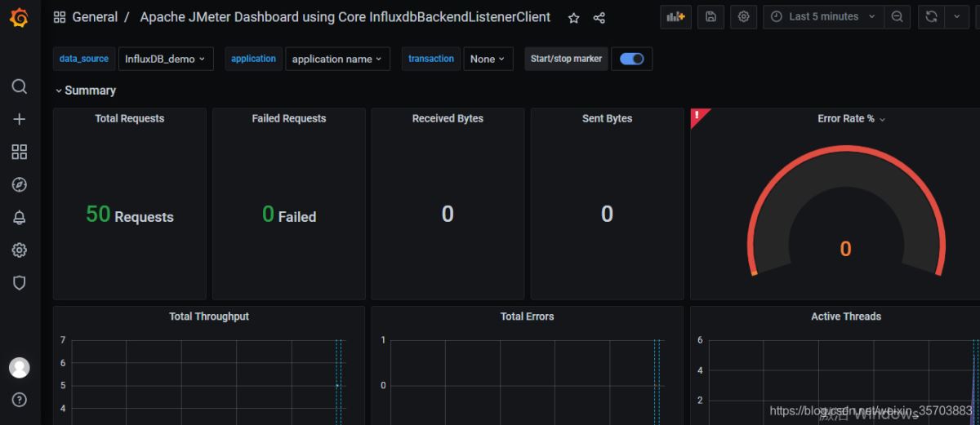Click the Add panel button

(x=675, y=16)
